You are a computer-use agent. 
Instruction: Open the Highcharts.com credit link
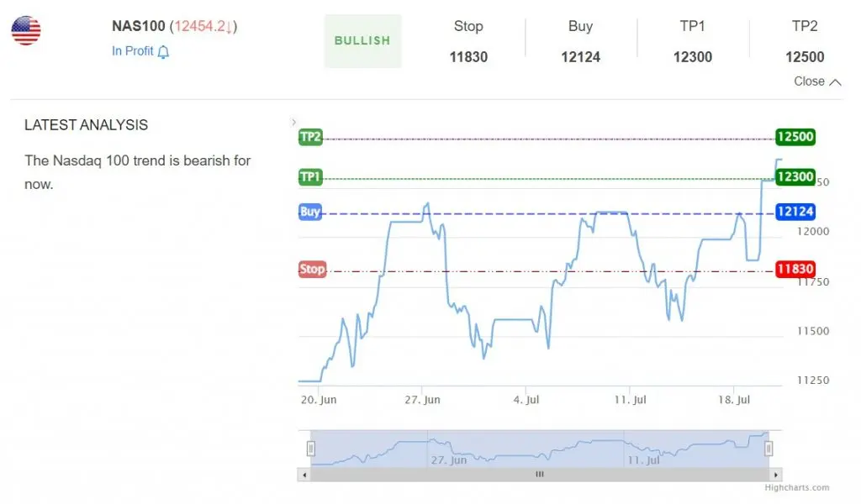[797, 487]
